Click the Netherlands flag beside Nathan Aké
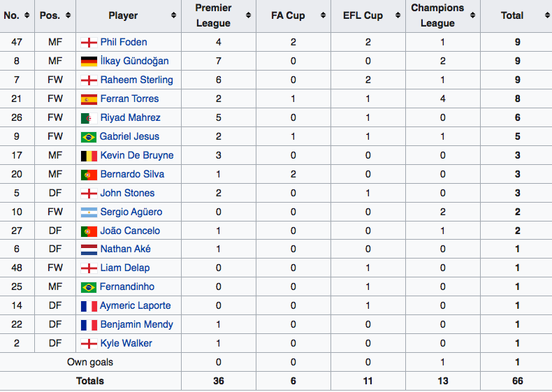This screenshot has width=552, height=392. [x=89, y=249]
